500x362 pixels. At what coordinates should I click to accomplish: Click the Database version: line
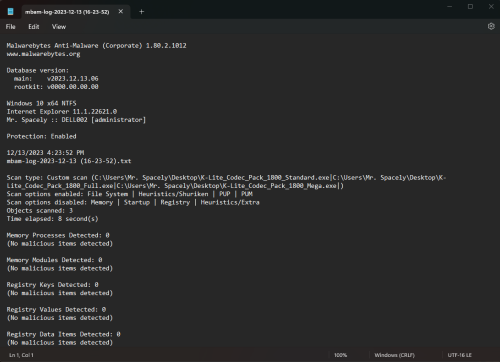click(38, 70)
